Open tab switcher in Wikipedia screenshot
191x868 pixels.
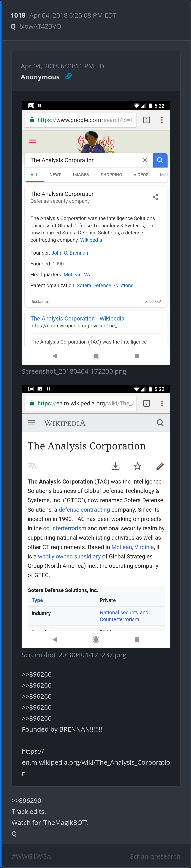click(146, 403)
